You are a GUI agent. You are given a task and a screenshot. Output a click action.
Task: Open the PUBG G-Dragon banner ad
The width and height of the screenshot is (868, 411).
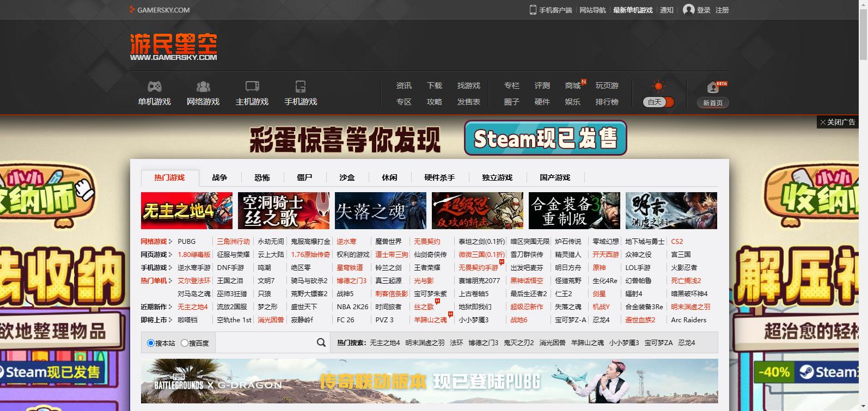[430, 381]
